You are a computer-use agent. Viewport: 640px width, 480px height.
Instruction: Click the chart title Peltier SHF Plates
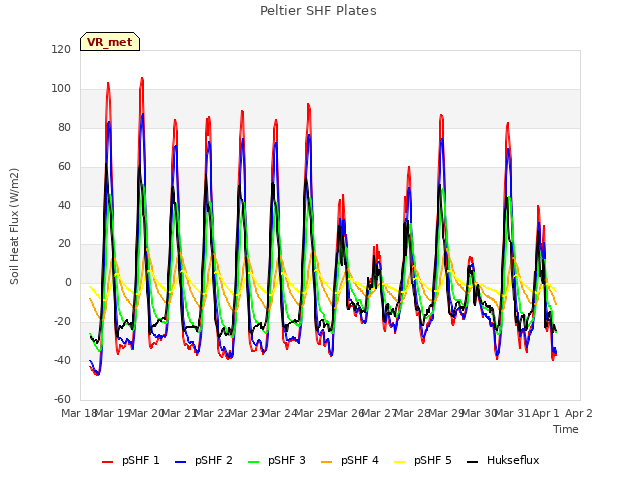pyautogui.click(x=318, y=11)
